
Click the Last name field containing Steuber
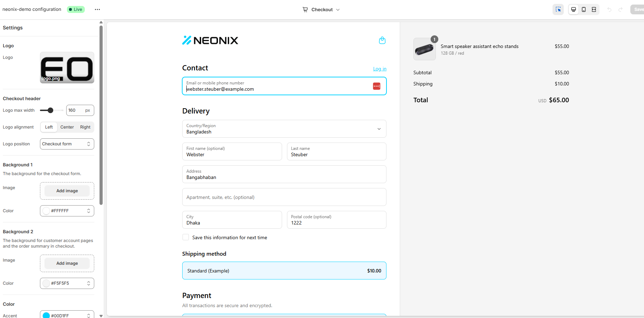point(336,152)
